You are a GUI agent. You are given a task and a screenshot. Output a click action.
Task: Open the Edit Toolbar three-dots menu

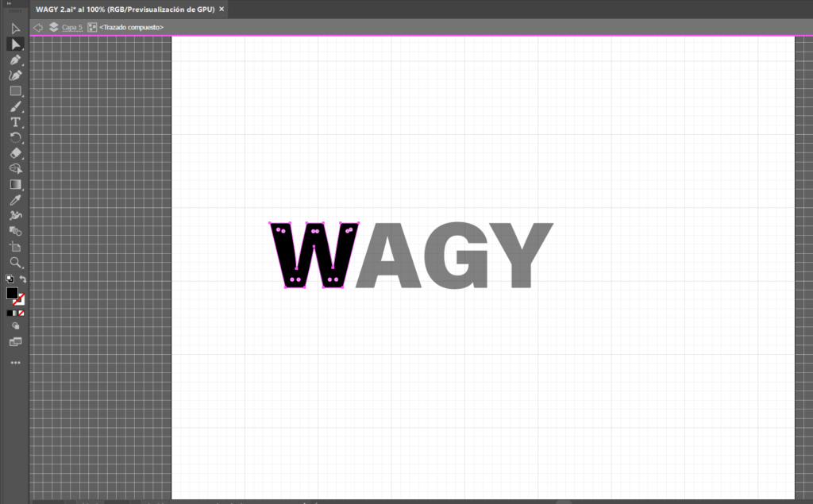tap(15, 363)
